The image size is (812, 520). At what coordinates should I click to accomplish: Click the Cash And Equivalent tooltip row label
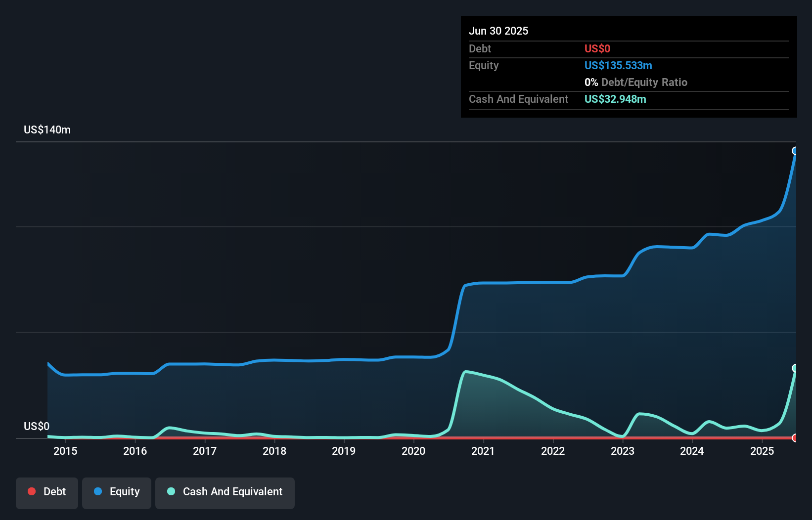[x=519, y=99]
